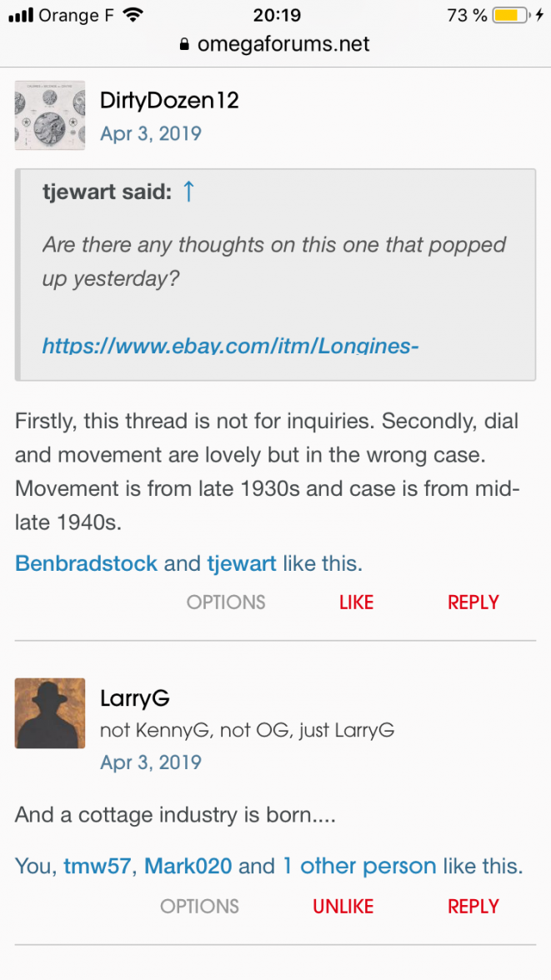
Task: View Benbradstock's profile from likes
Action: tap(86, 564)
